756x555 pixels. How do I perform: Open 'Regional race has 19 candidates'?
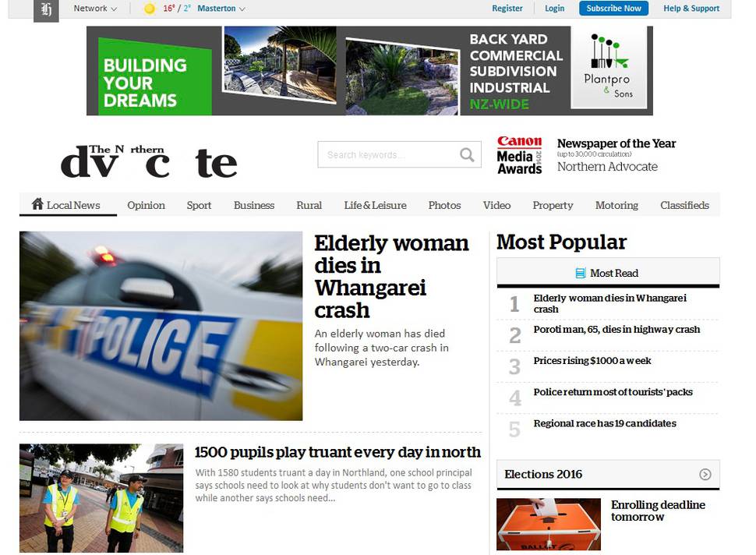[605, 423]
